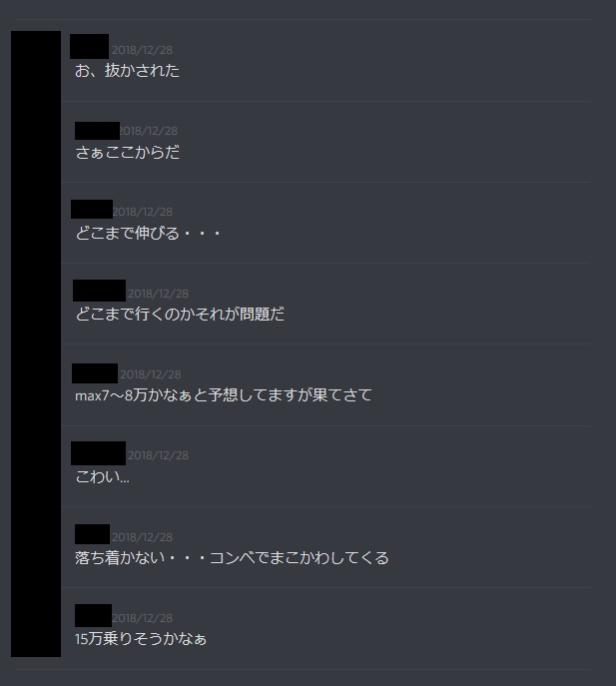
Task: Click the date stamp above 'こわい...'
Action: (x=158, y=455)
